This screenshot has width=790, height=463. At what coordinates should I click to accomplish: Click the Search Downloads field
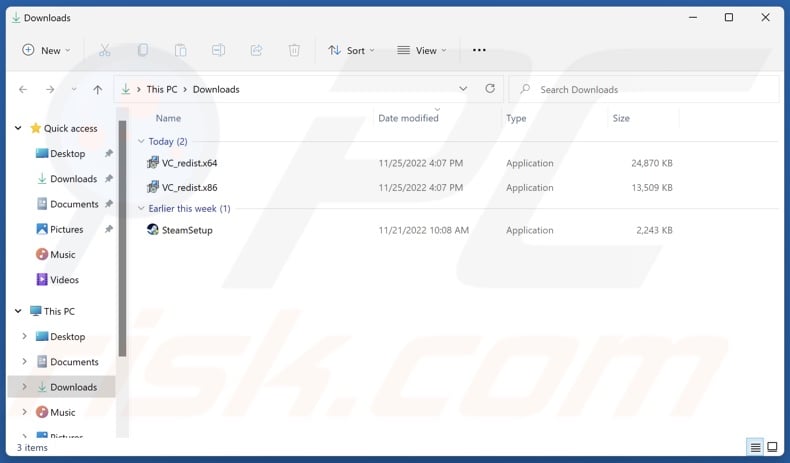[x=644, y=89]
